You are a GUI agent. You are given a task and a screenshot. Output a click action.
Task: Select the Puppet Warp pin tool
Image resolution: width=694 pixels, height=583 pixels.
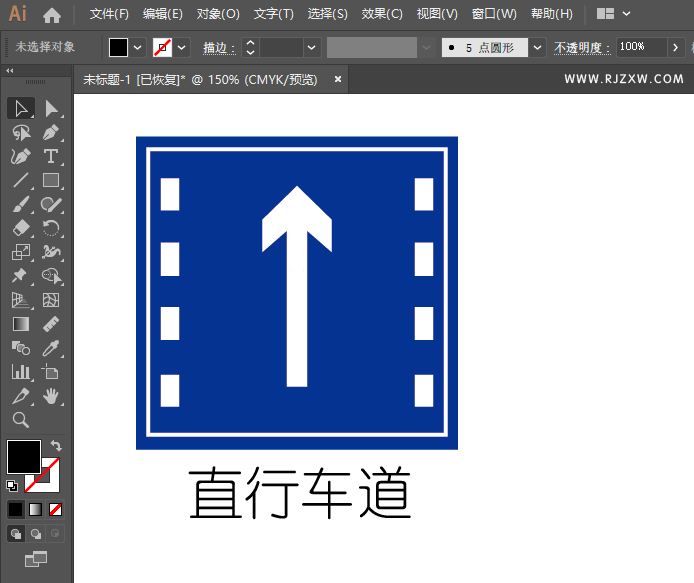20,276
